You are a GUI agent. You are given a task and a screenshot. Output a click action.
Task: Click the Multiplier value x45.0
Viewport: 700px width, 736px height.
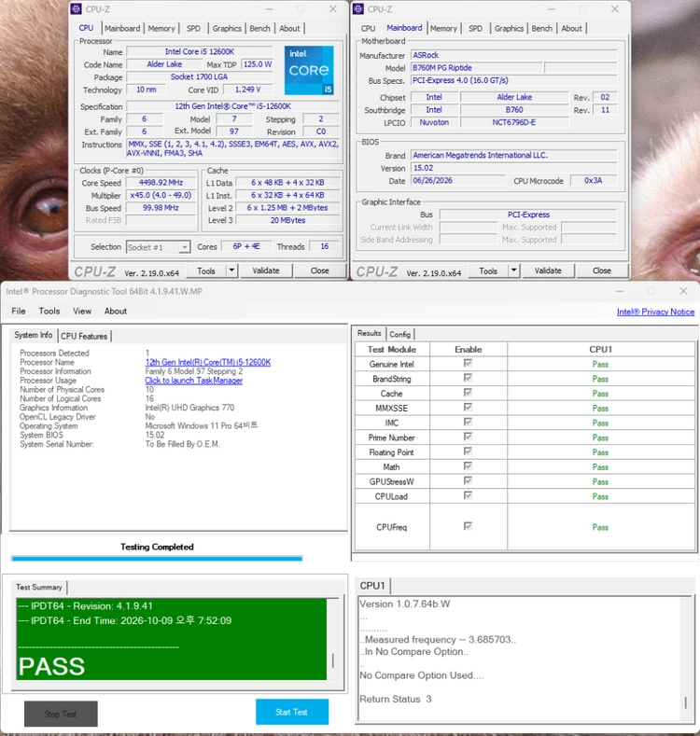tap(161, 195)
